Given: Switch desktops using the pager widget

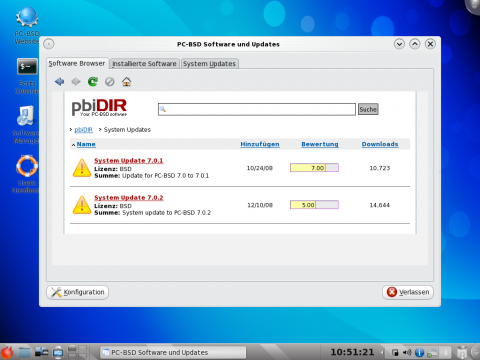Looking at the screenshot, I should pos(77,352).
